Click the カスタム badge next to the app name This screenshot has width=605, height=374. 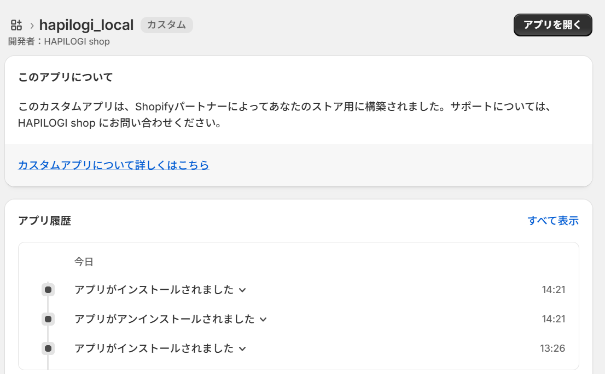[167, 25]
